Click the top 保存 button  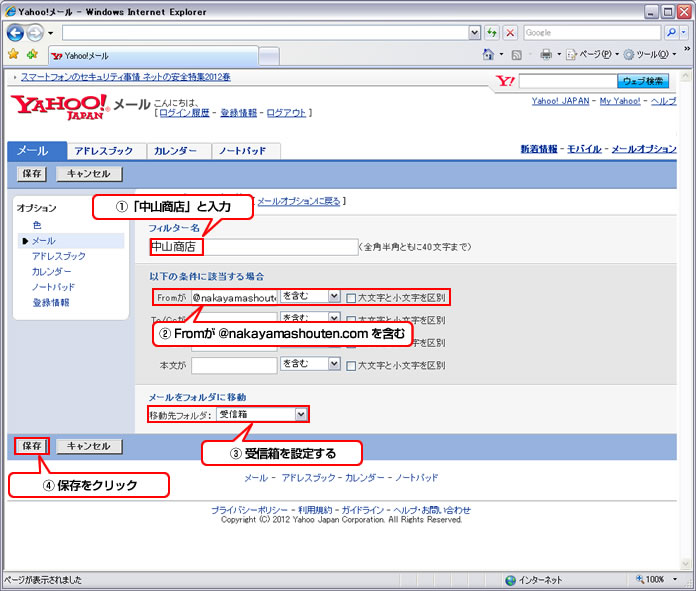coord(32,174)
